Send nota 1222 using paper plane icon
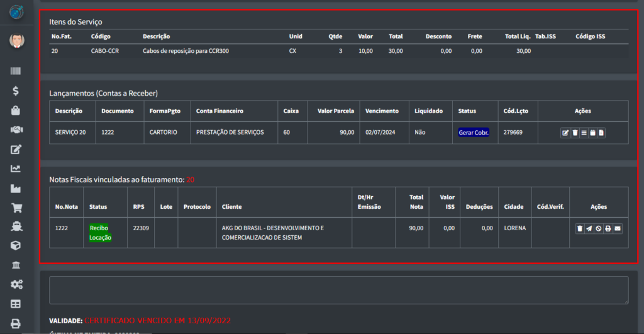Screen dimensions: 644x334 pyautogui.click(x=589, y=228)
